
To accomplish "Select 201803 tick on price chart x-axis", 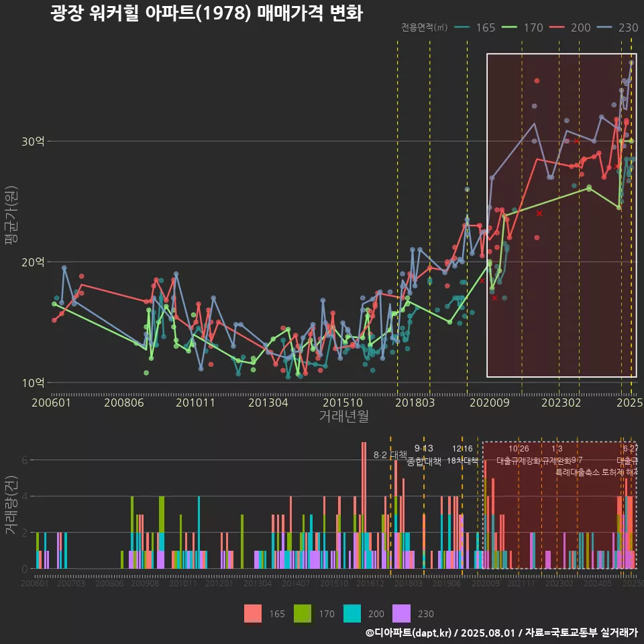I will (x=415, y=402).
